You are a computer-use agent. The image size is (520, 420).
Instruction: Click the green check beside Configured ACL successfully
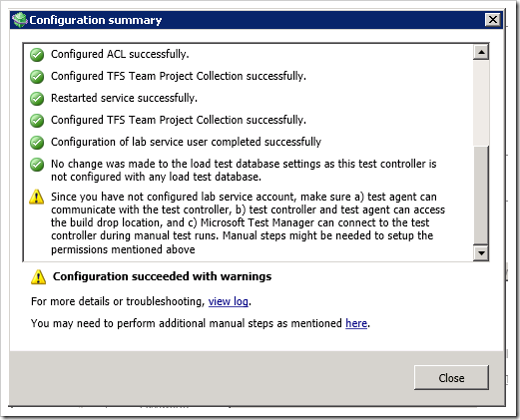(x=37, y=55)
